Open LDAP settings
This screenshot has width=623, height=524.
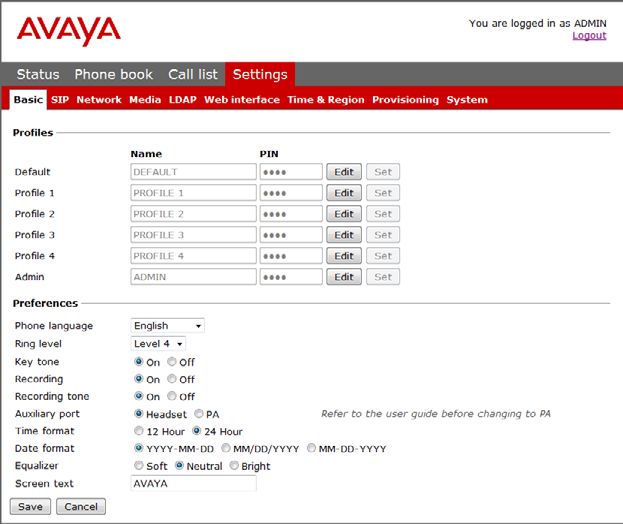(183, 99)
